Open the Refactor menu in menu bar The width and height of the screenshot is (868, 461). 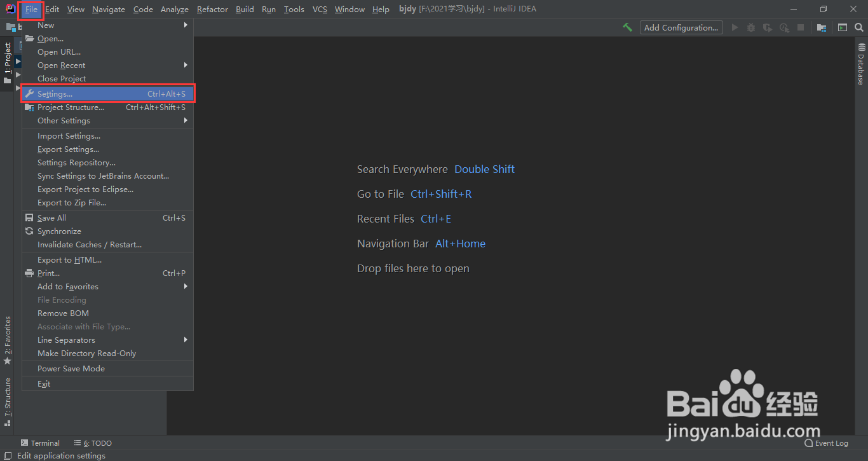212,10
